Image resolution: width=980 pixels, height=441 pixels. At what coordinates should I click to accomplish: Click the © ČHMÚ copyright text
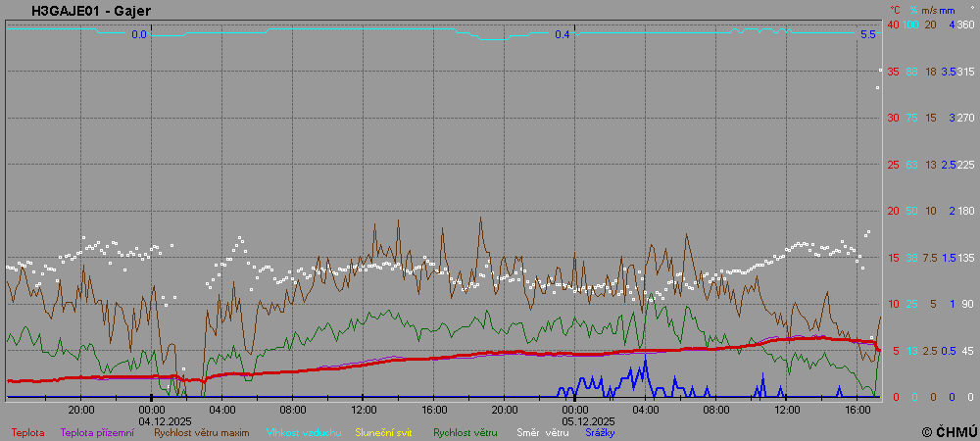[949, 431]
